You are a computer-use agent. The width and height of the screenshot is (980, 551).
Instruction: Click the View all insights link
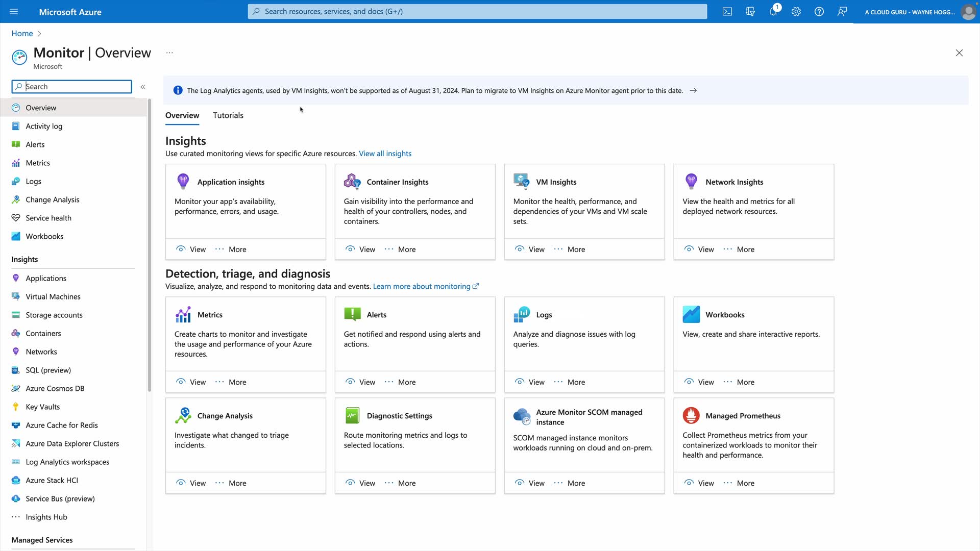click(385, 154)
